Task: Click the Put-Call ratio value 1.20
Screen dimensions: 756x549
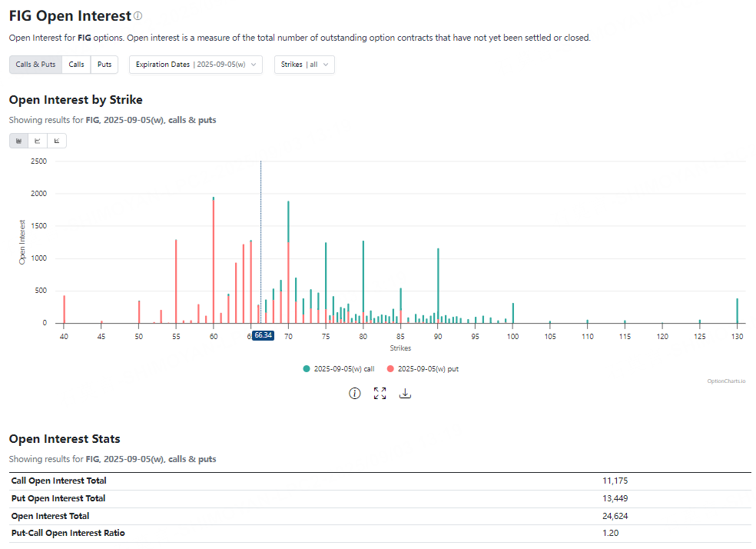Action: [x=610, y=533]
